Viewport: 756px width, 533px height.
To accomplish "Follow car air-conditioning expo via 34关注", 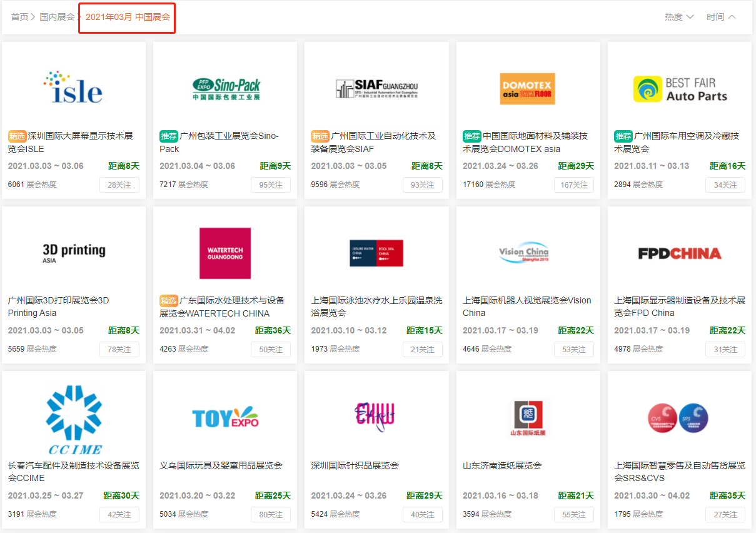I will point(725,185).
